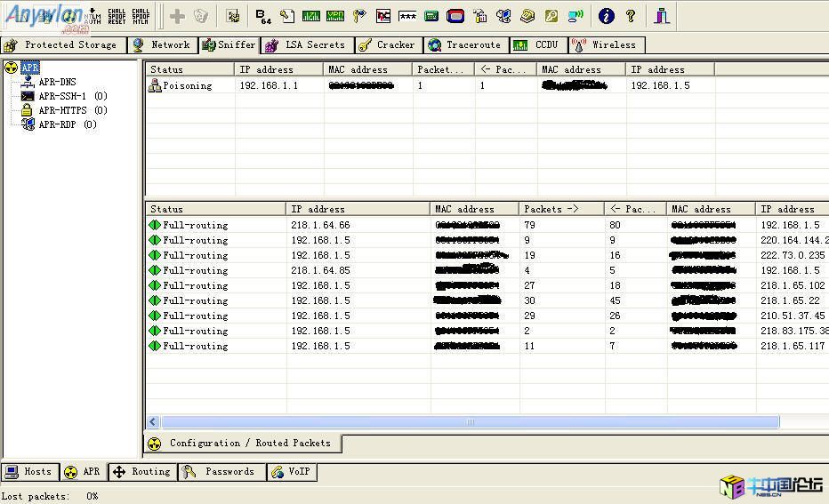
Task: Click the plus Add to list icon
Action: (177, 16)
